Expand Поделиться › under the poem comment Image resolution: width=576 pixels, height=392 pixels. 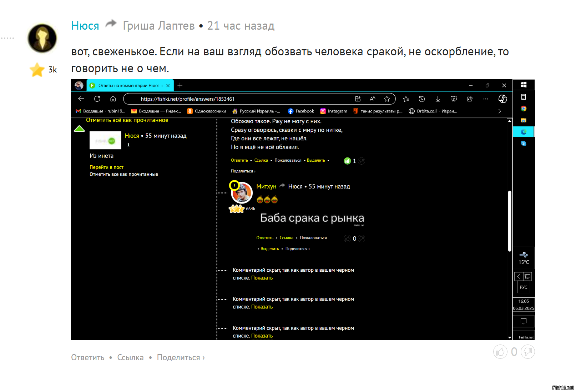click(x=243, y=171)
